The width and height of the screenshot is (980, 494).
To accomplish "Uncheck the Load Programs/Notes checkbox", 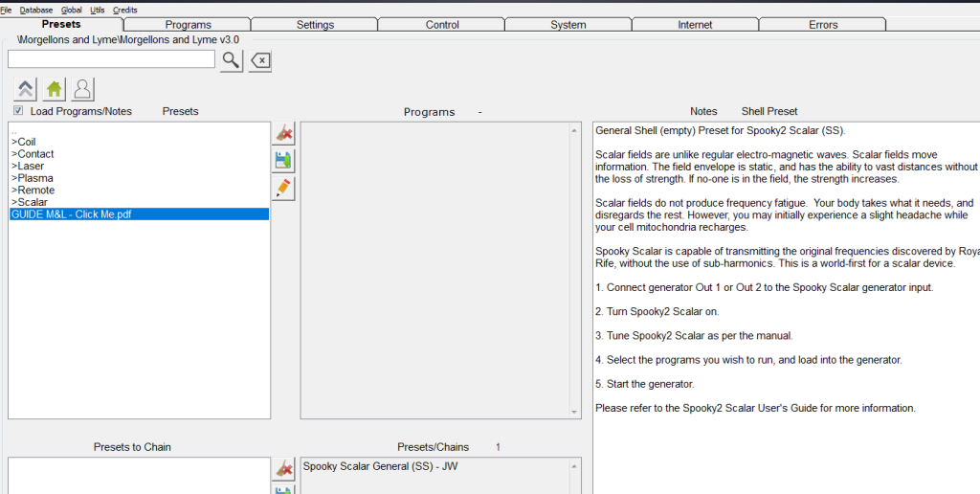I will (x=18, y=111).
